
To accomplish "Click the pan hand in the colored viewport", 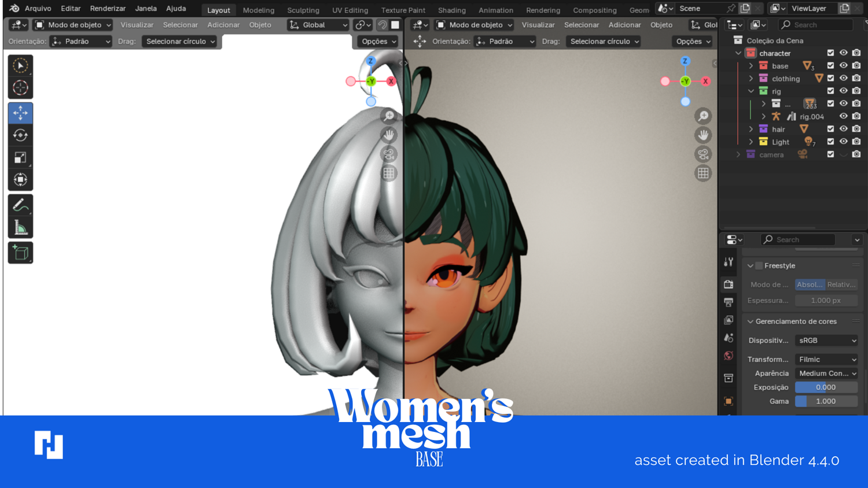I will coord(703,135).
